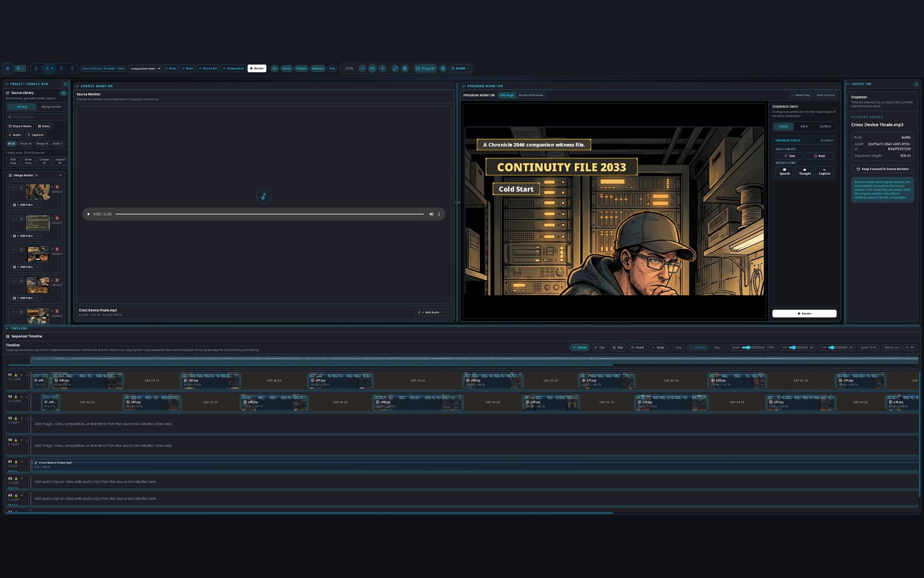This screenshot has width=924, height=578.
Task: Delete the third image asset
Action: 57,249
